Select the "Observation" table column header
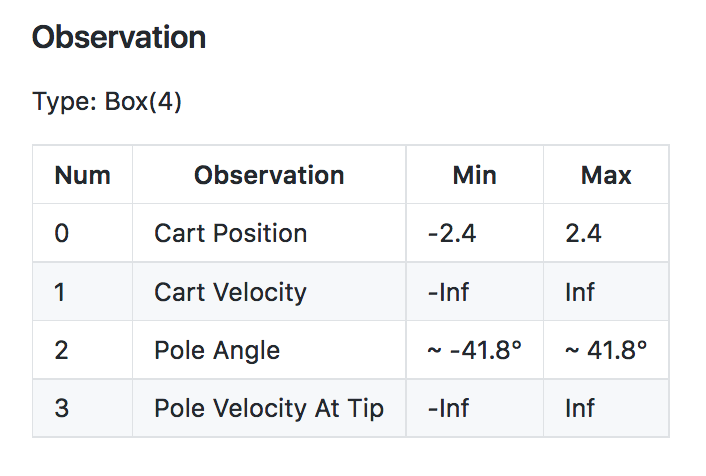 (x=269, y=176)
